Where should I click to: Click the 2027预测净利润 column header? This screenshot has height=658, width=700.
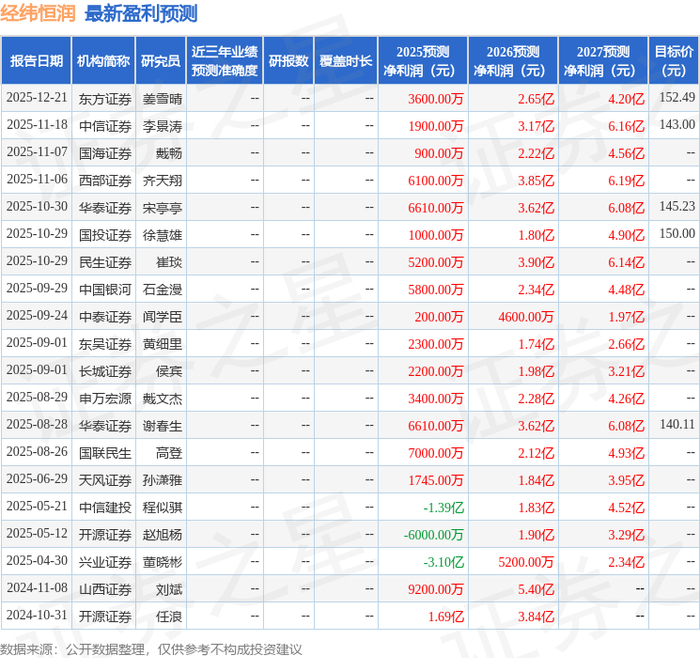603,61
